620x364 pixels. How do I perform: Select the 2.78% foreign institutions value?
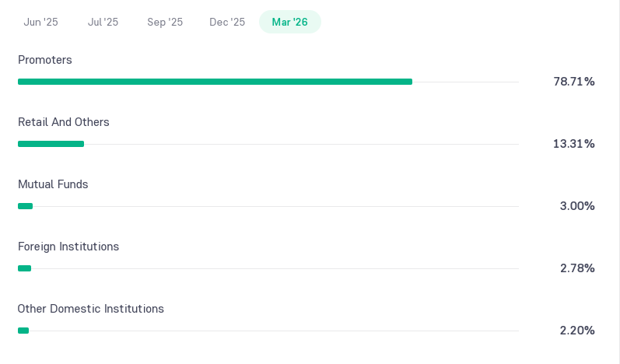click(x=577, y=268)
